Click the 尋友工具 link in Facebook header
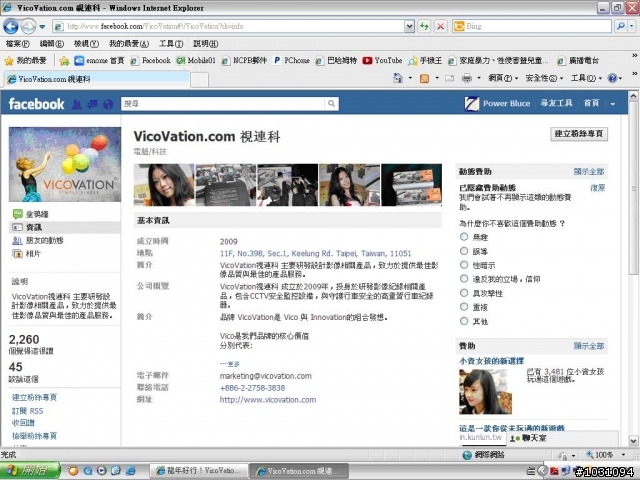Image resolution: width=640 pixels, height=480 pixels. click(x=556, y=103)
